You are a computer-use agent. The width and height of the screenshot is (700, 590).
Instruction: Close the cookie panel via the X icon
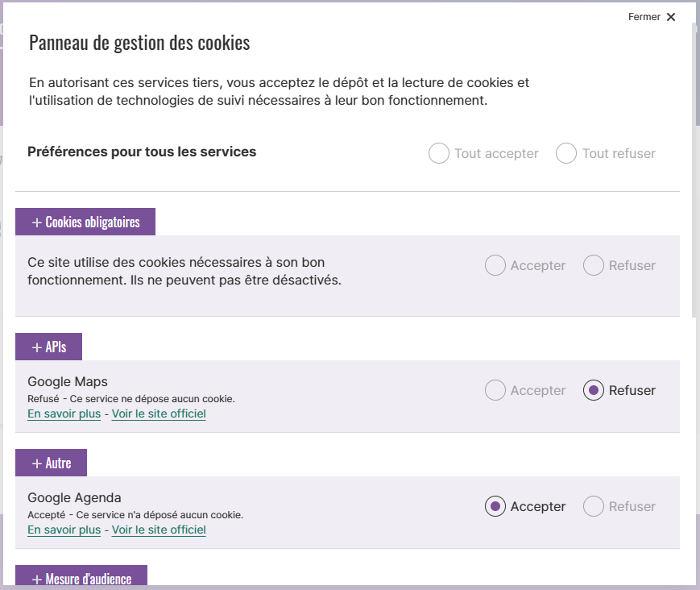pos(670,17)
